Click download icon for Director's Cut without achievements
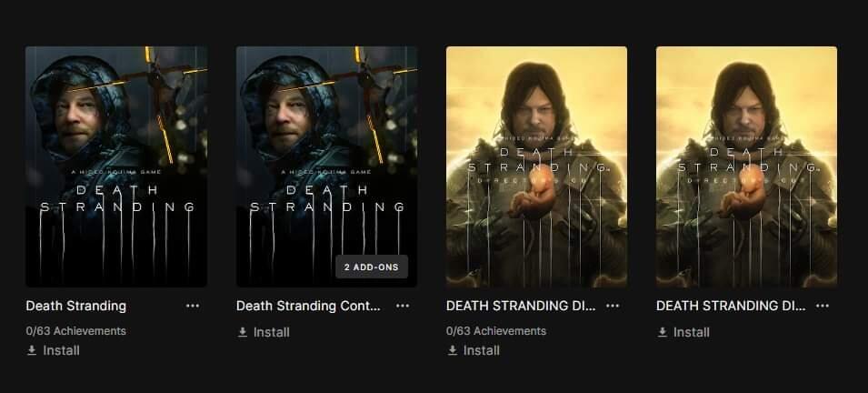 point(662,332)
